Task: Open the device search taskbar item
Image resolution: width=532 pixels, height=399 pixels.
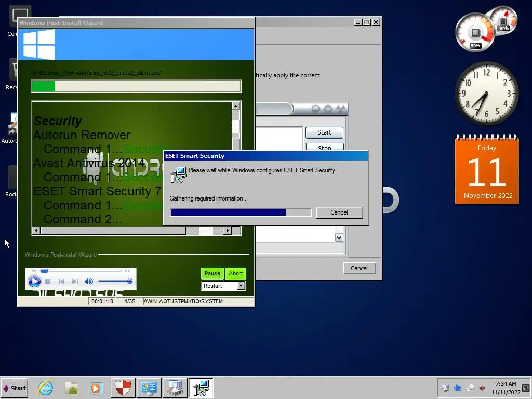Action: pos(175,388)
